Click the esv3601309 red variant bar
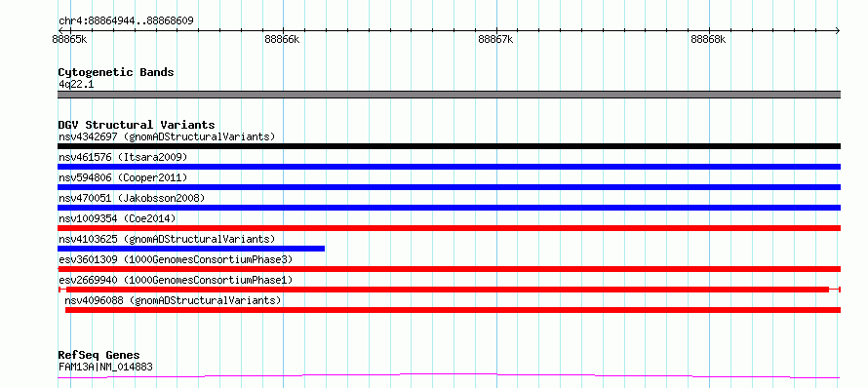 tap(449, 269)
